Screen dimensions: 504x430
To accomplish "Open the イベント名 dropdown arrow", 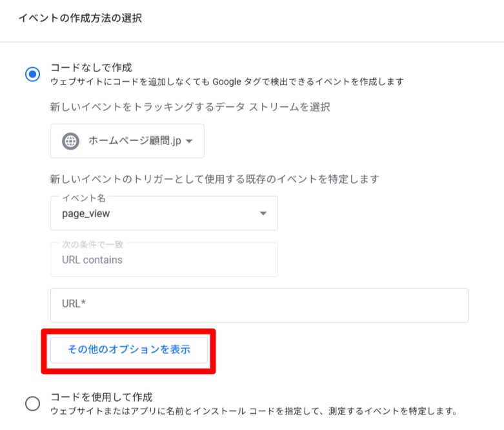I will (263, 213).
